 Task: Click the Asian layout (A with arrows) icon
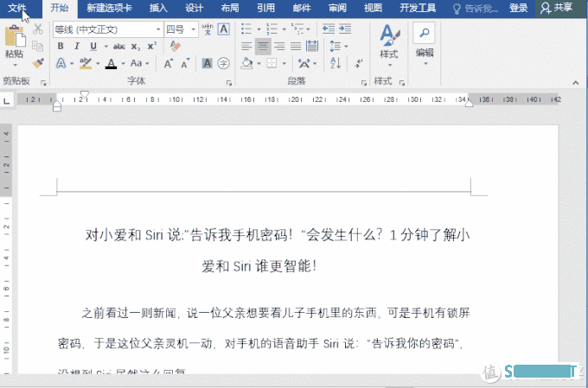click(304, 63)
